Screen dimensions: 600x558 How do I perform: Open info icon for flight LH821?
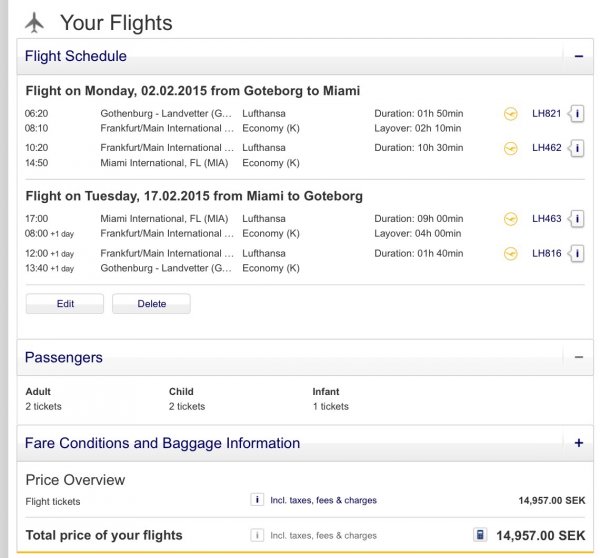[577, 114]
